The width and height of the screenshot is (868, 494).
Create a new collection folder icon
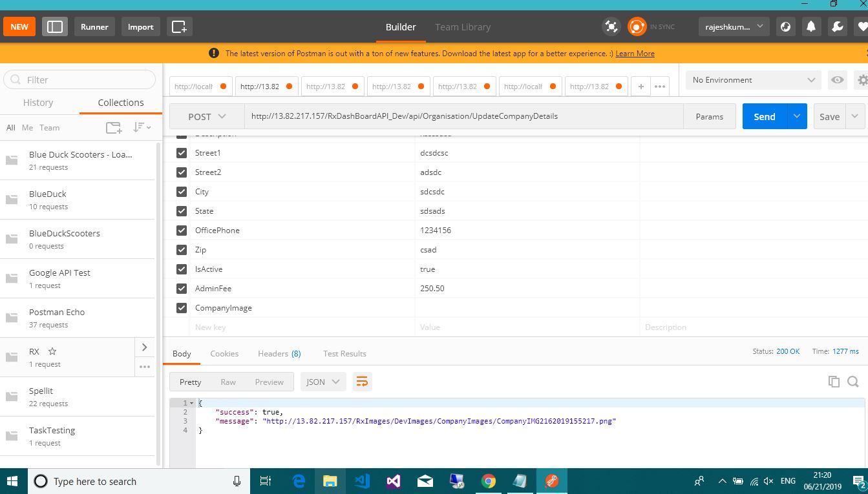[x=114, y=128]
